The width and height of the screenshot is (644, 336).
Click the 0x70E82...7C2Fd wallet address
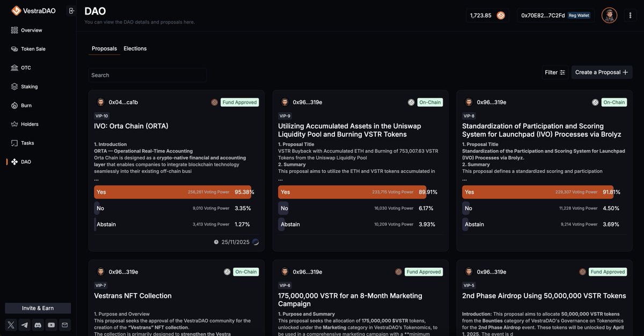[x=543, y=16]
